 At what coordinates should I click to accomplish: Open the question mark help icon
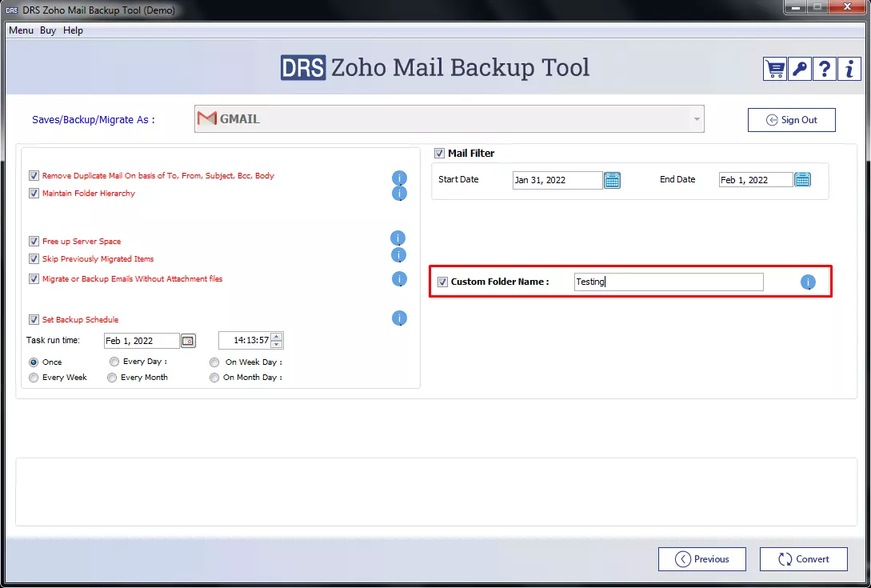pyautogui.click(x=825, y=69)
